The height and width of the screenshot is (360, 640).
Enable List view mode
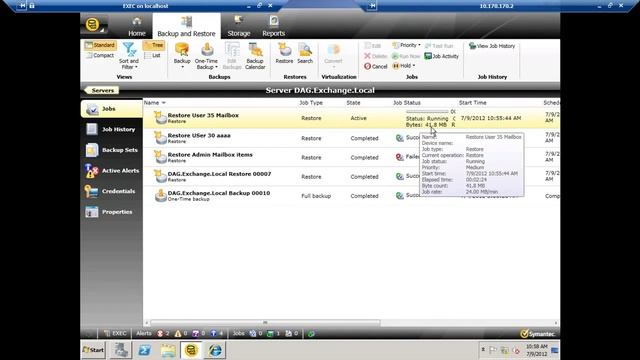pos(153,56)
